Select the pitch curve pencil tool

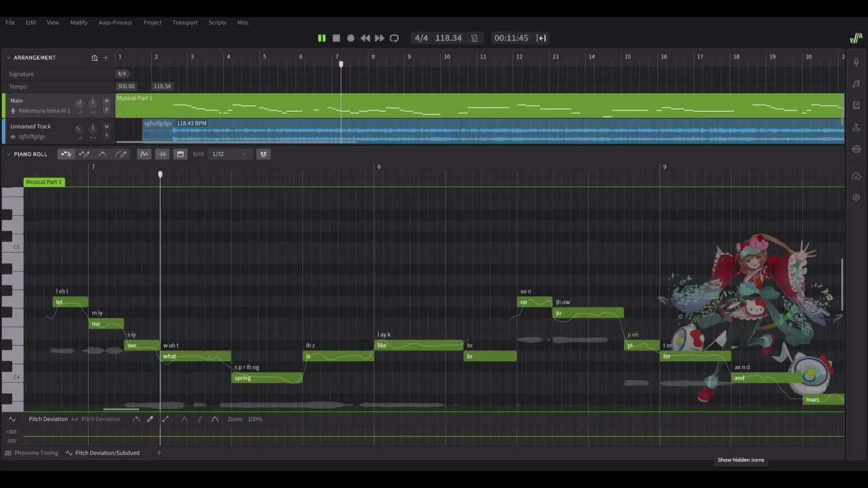pyautogui.click(x=121, y=154)
